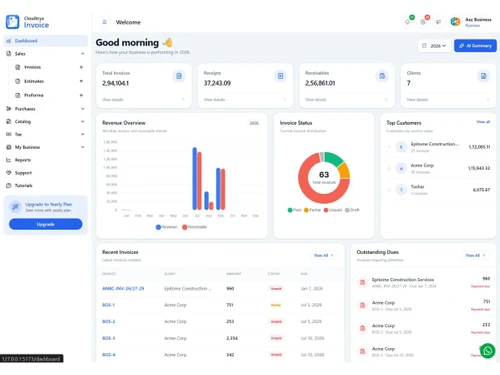Click the Receipts card icon
500x375 pixels.
280,76
